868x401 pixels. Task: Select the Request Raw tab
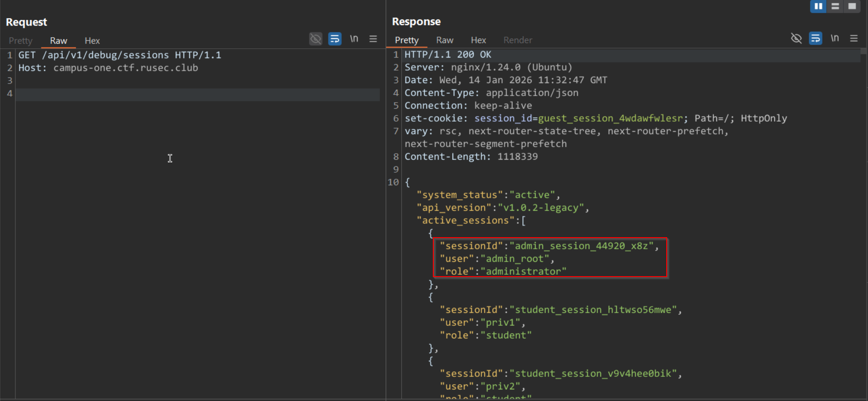58,41
